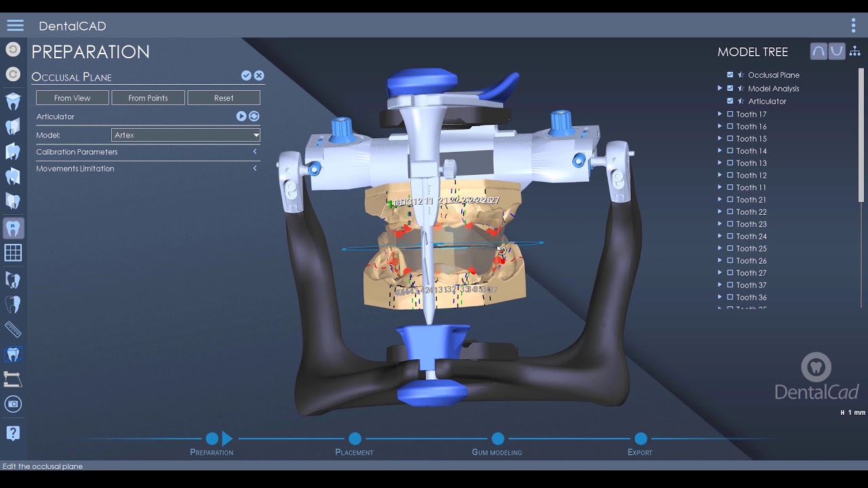Screen dimensions: 868x488
Task: Expand the Tooth 25 tree node
Action: (720, 249)
